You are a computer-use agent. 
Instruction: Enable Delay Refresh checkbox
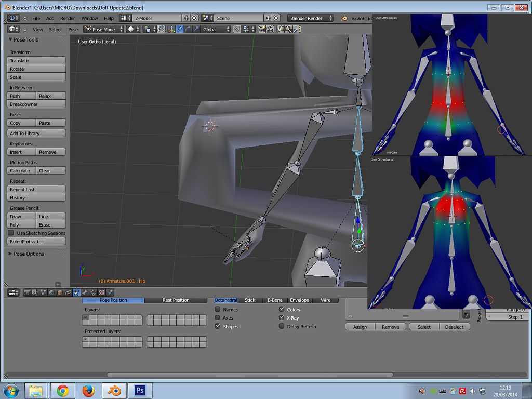[282, 326]
